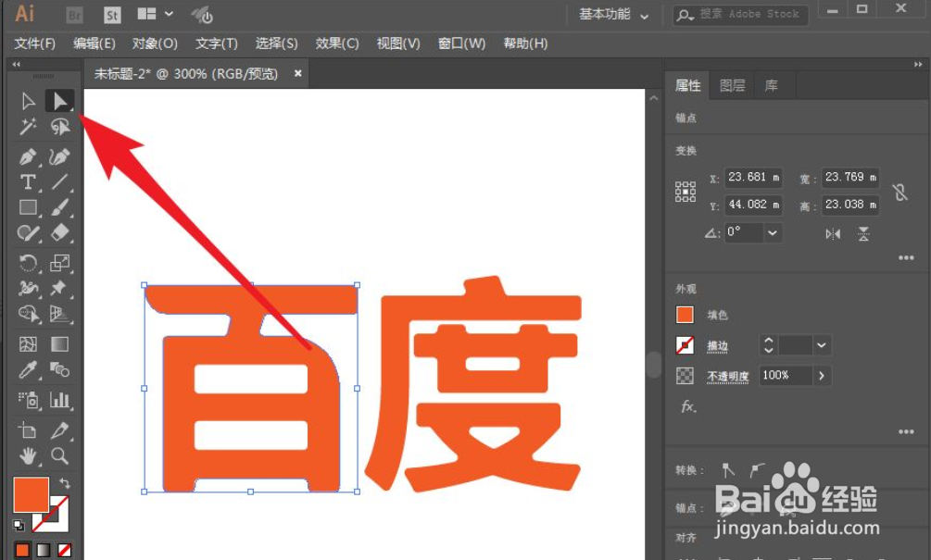Select the Curvature tool
Screen dimensions: 931x560
[x=59, y=156]
